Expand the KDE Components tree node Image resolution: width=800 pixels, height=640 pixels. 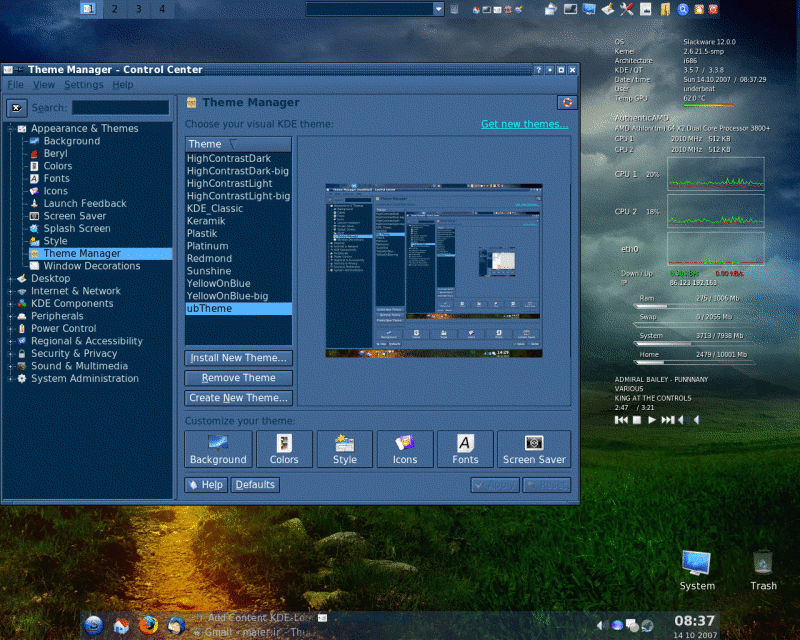(10, 304)
